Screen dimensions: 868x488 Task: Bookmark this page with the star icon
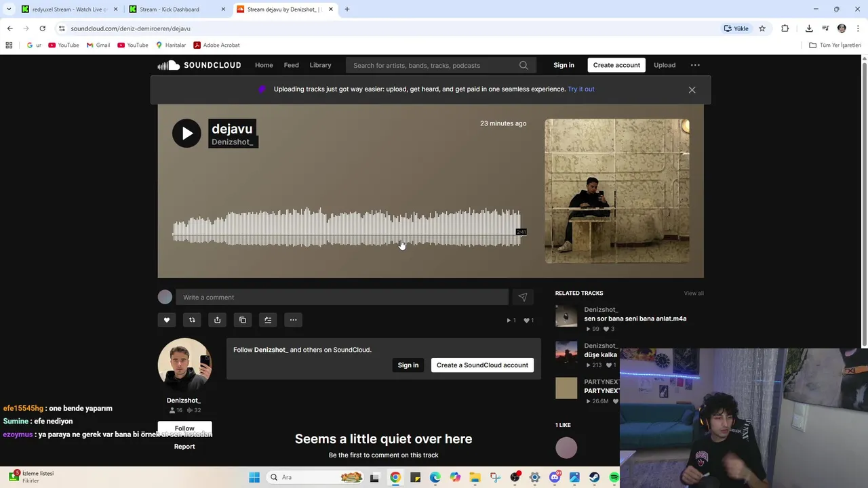[762, 28]
